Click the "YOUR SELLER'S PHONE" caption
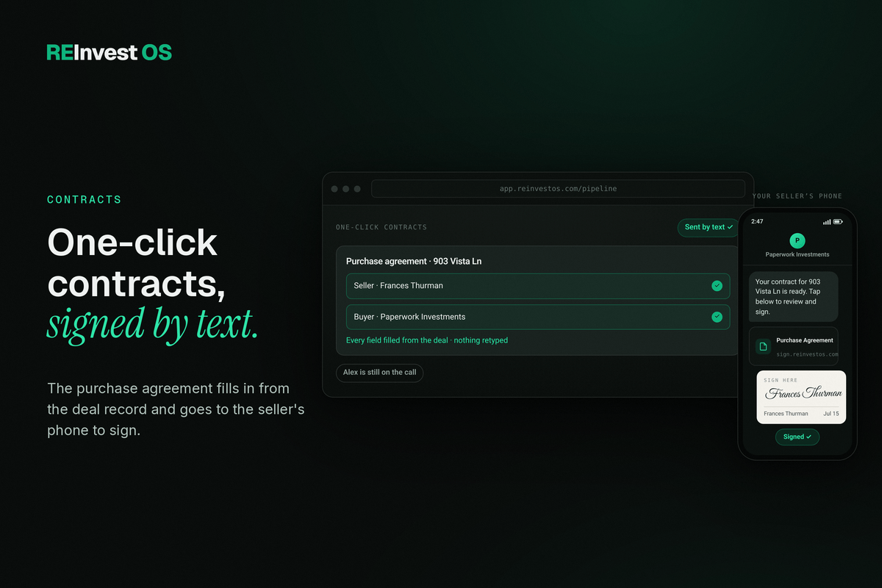 tap(797, 196)
